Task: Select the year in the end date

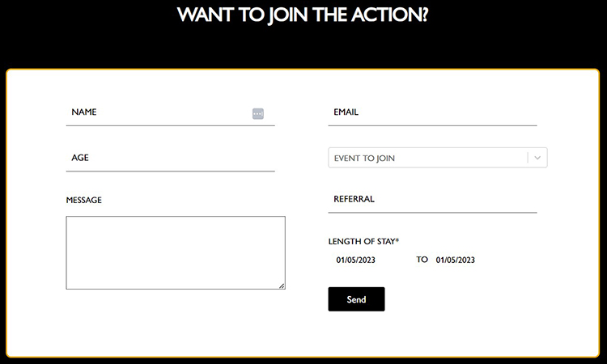Action: [x=467, y=260]
